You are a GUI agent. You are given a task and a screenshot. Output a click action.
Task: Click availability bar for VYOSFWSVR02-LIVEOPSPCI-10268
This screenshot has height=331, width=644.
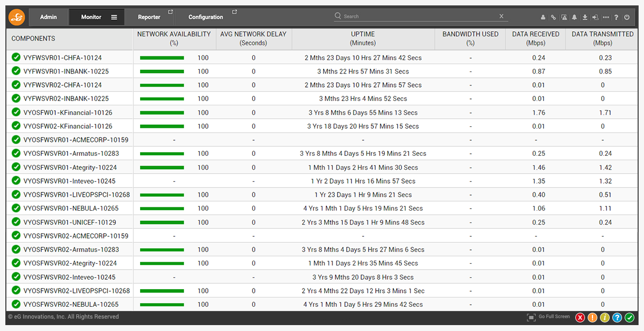(162, 291)
